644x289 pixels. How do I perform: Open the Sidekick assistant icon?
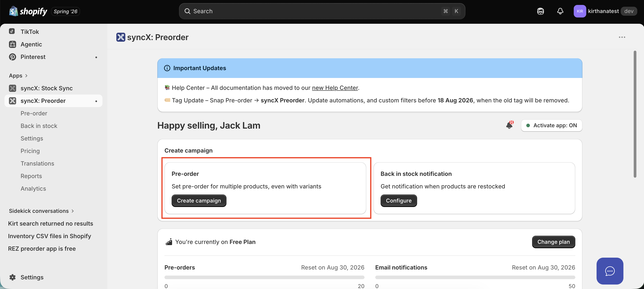[540, 11]
